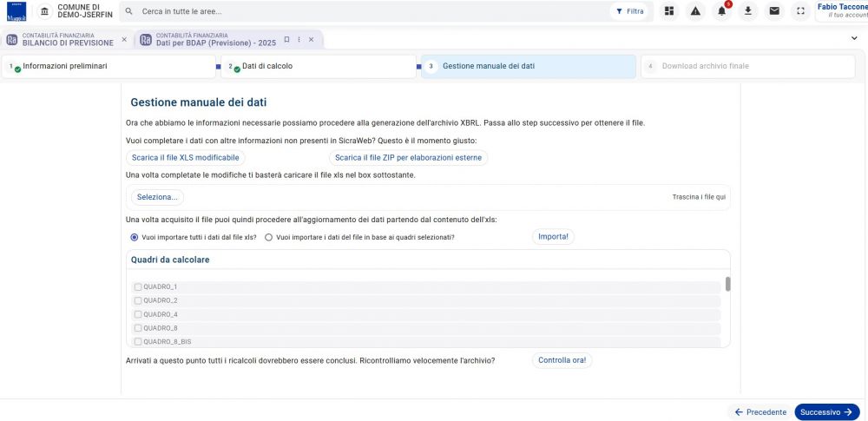
Task: Go back with the Precedente button
Action: (760, 412)
